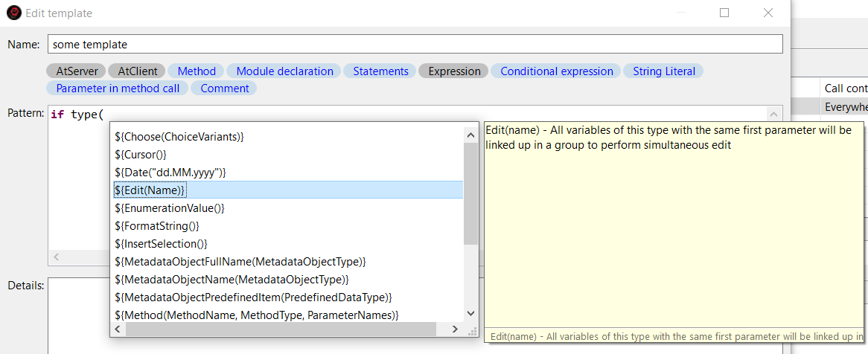Select ${Cursor()} from the suggestion list
868x354 pixels.
(141, 155)
